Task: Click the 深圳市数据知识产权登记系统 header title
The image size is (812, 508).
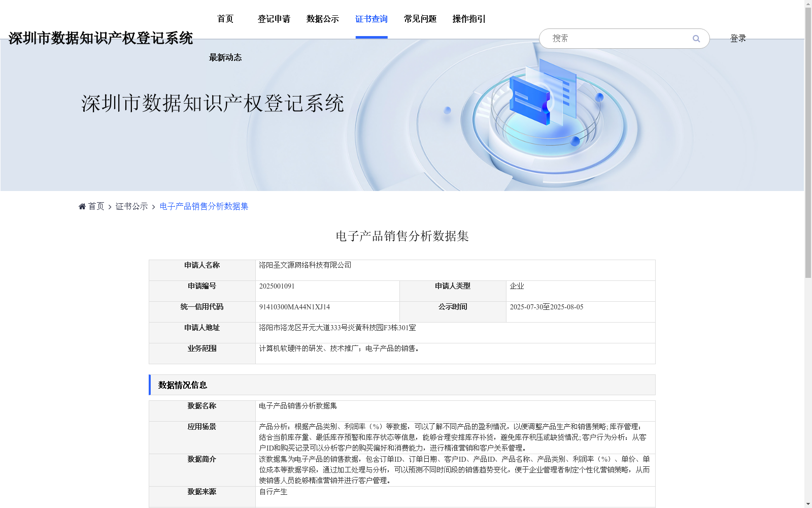Action: [x=100, y=38]
